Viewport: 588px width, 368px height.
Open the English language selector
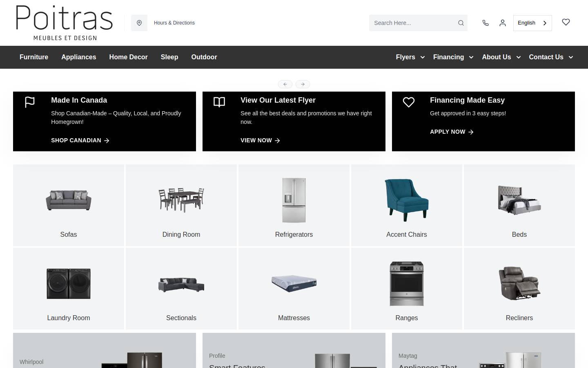point(532,23)
